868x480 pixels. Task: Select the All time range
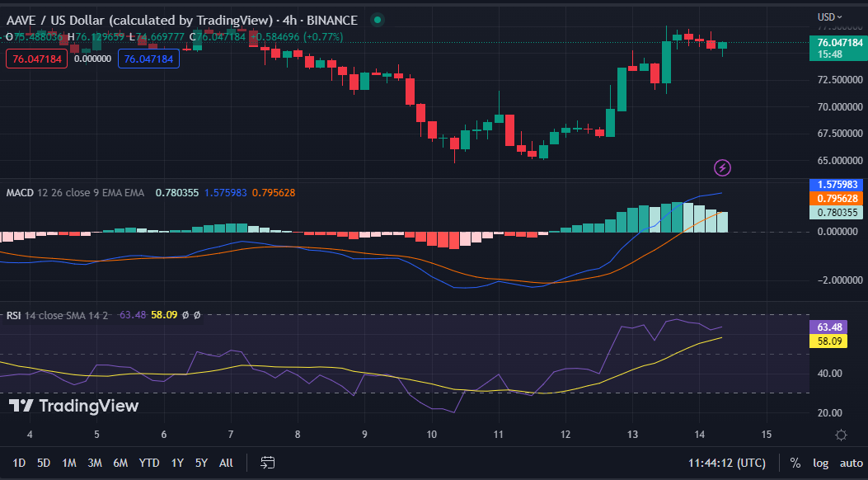226,463
